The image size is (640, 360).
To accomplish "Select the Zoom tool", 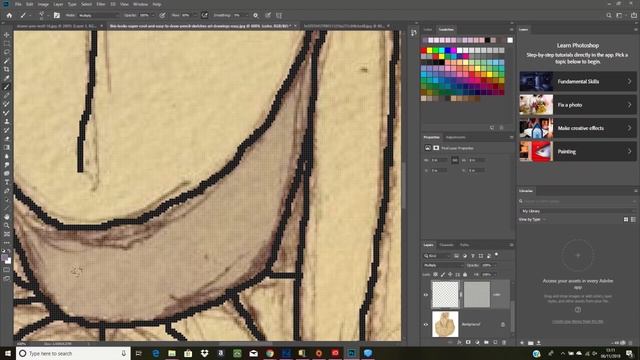I will [x=7, y=225].
